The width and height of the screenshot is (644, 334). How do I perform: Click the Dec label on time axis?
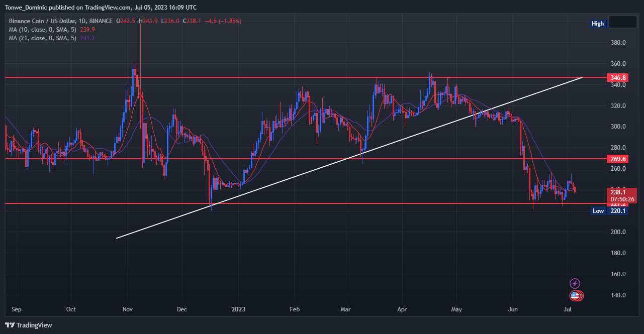click(x=182, y=309)
